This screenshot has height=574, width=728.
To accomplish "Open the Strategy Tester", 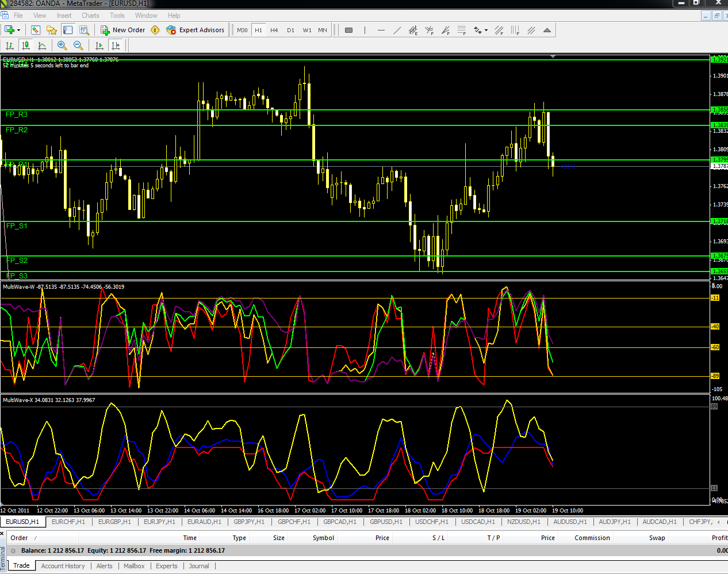I will pyautogui.click(x=84, y=30).
